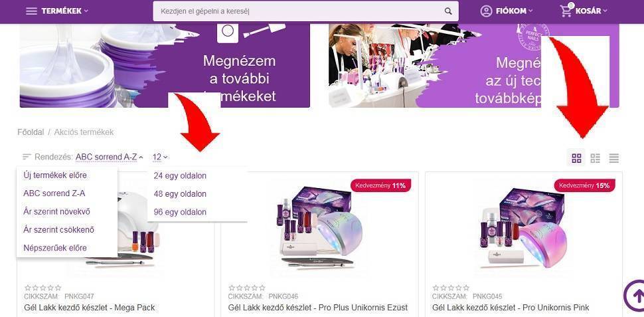Image resolution: width=644 pixels, height=317 pixels.
Task: Click the back-to-top arrow button
Action: (634, 295)
